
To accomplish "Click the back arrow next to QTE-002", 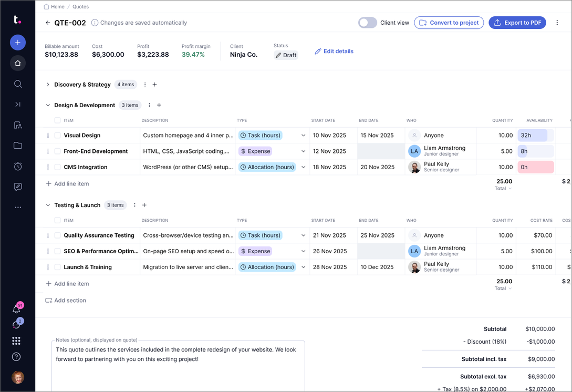I will tap(48, 23).
